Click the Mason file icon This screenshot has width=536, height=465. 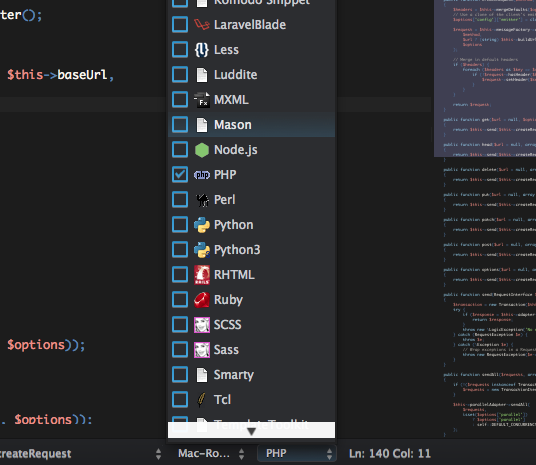[x=202, y=124]
